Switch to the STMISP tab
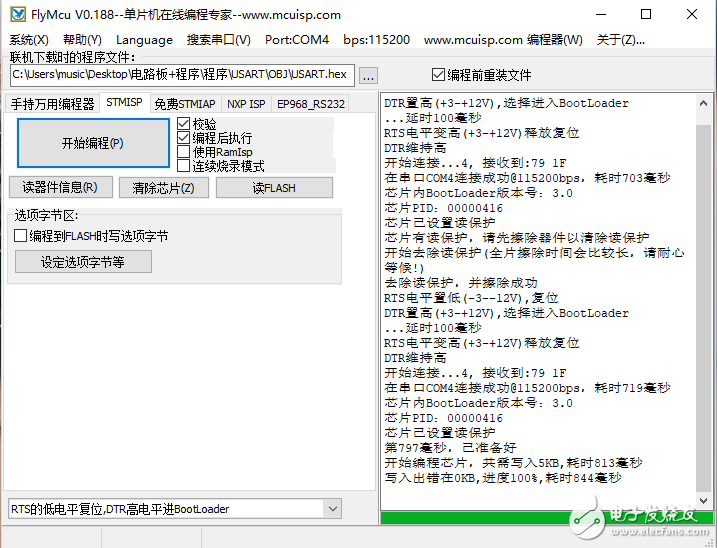This screenshot has width=717, height=548. pyautogui.click(x=124, y=102)
